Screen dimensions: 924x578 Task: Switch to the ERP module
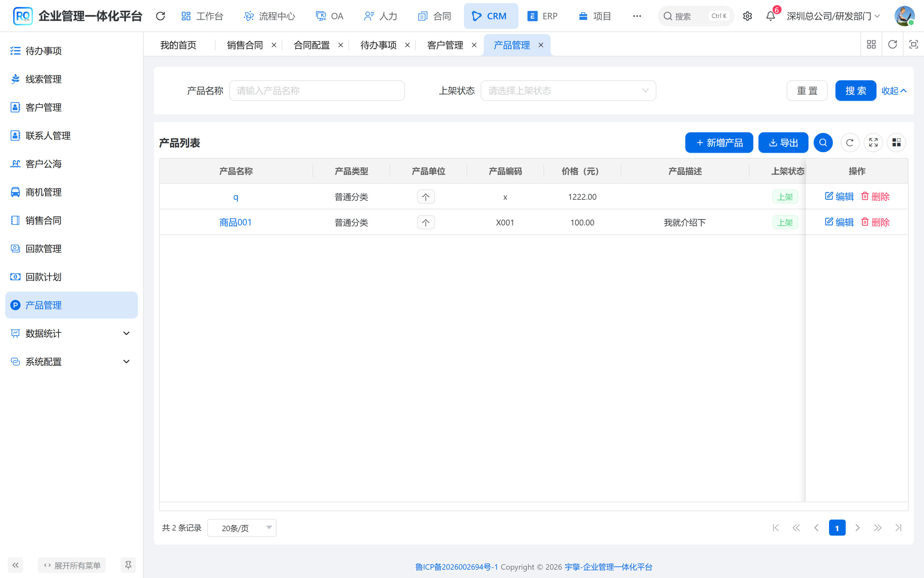tap(542, 16)
